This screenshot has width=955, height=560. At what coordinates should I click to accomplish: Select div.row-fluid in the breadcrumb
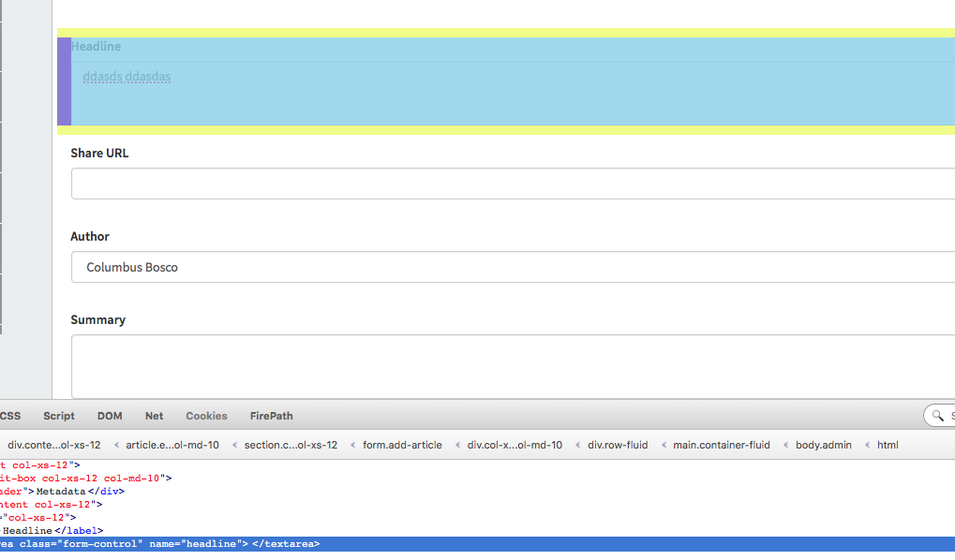pyautogui.click(x=618, y=445)
